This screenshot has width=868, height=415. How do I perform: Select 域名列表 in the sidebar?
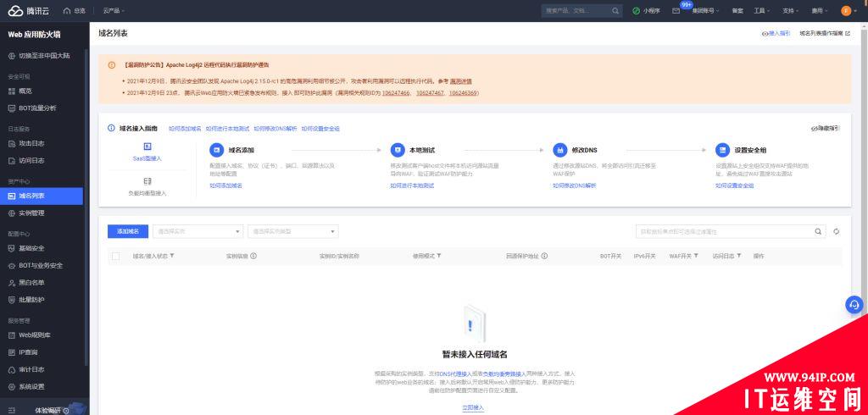click(42, 196)
